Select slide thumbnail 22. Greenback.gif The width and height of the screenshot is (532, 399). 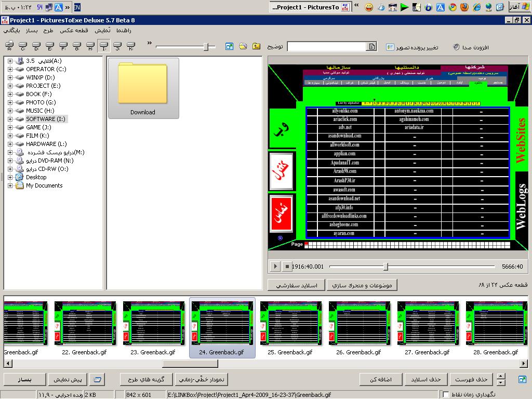tap(85, 328)
